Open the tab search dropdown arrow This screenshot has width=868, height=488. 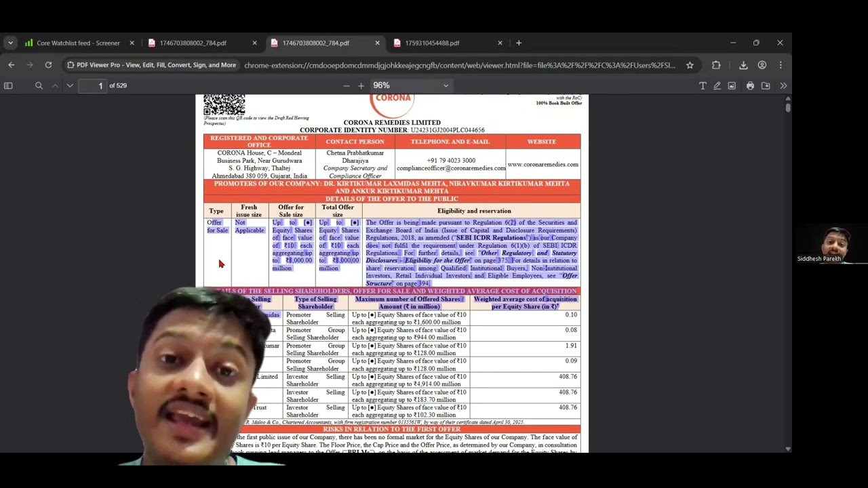(x=10, y=43)
